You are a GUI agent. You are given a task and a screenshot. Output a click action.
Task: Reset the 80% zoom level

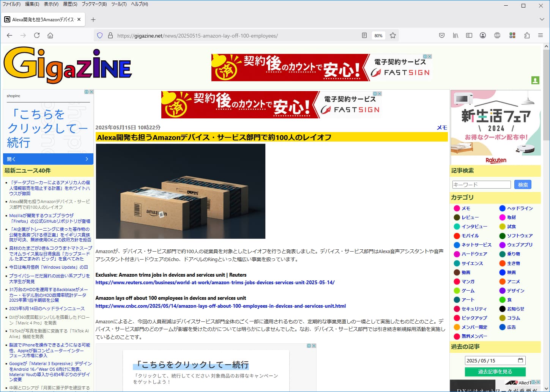(x=378, y=36)
